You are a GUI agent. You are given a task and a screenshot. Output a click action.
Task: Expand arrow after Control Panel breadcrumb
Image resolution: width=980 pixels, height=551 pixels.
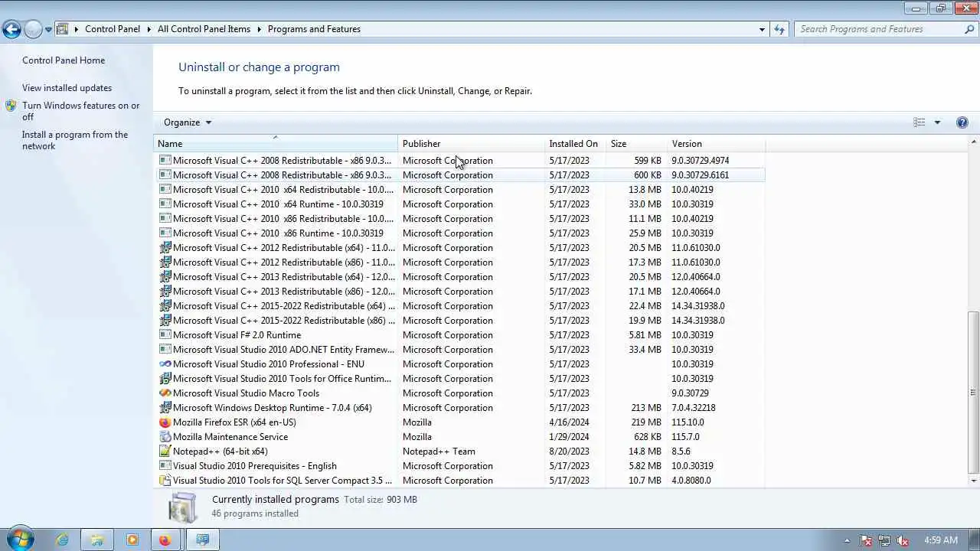click(x=149, y=29)
